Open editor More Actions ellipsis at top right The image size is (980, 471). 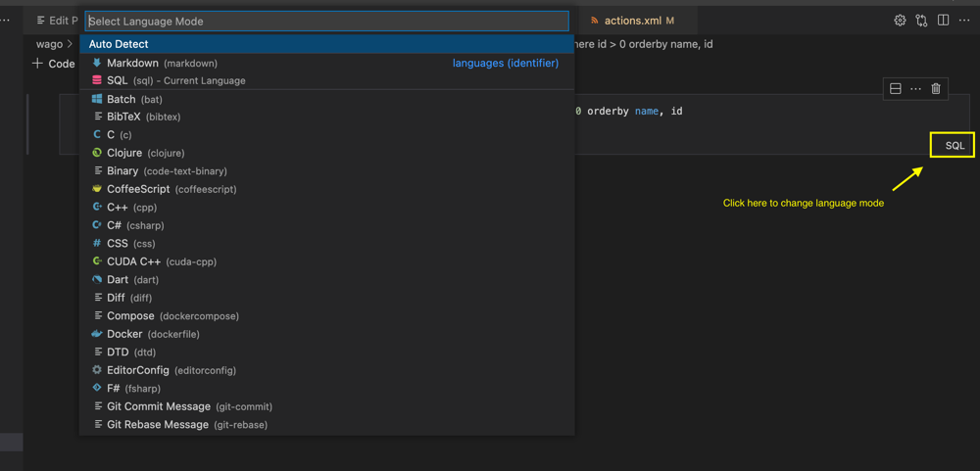[963, 20]
